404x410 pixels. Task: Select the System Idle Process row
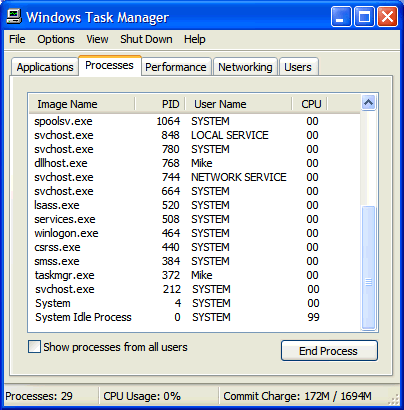click(194, 317)
